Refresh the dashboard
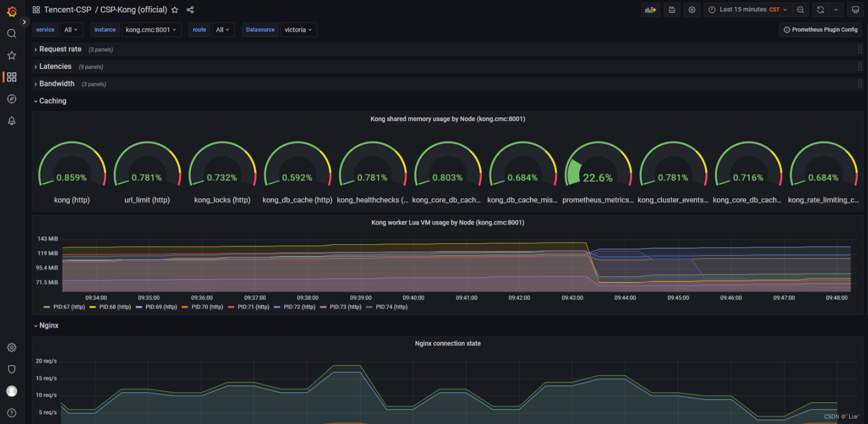This screenshot has width=868, height=424. click(820, 9)
